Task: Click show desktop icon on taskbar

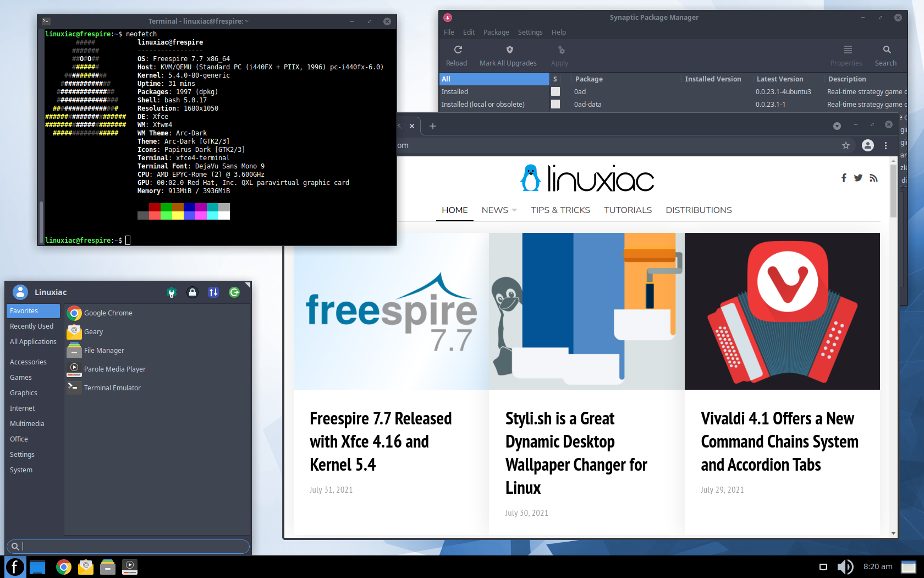Action: [x=37, y=567]
